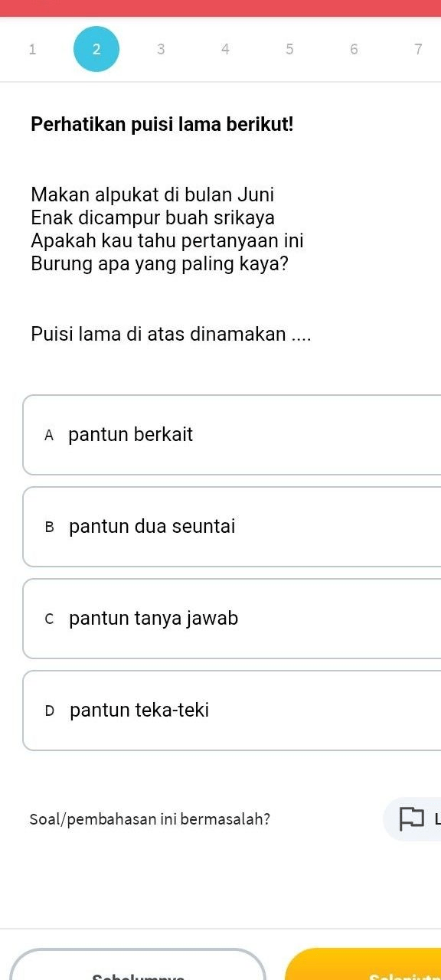This screenshot has width=441, height=980.
Task: Go to question number 7
Action: tap(418, 50)
